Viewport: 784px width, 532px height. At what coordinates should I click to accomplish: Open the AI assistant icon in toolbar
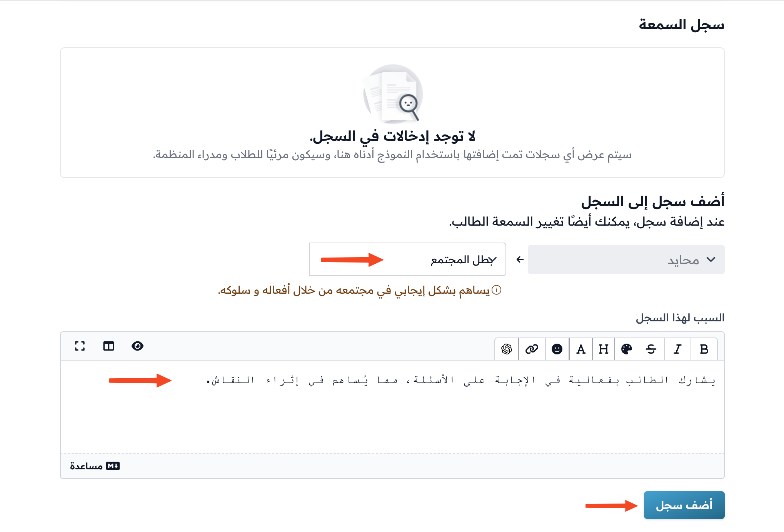point(507,349)
